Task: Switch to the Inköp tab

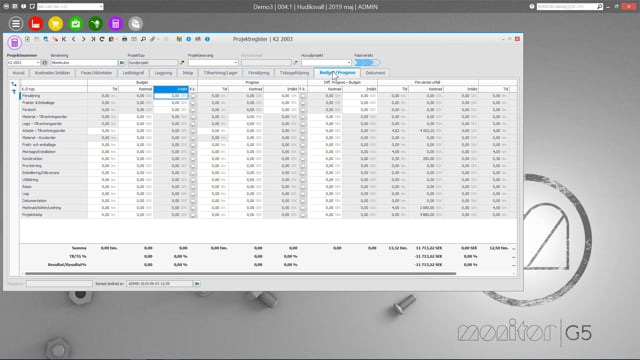Action: click(188, 73)
